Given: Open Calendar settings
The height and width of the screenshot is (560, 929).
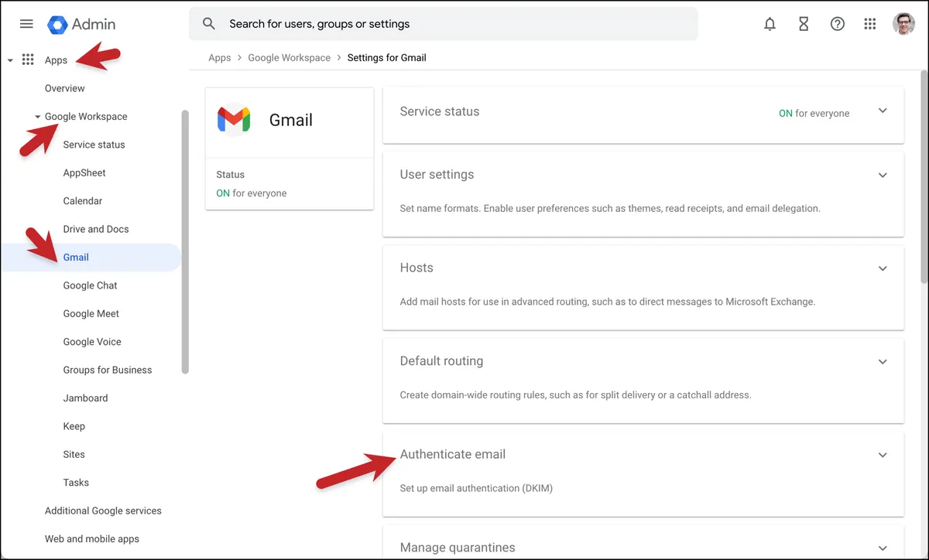Looking at the screenshot, I should [x=83, y=201].
